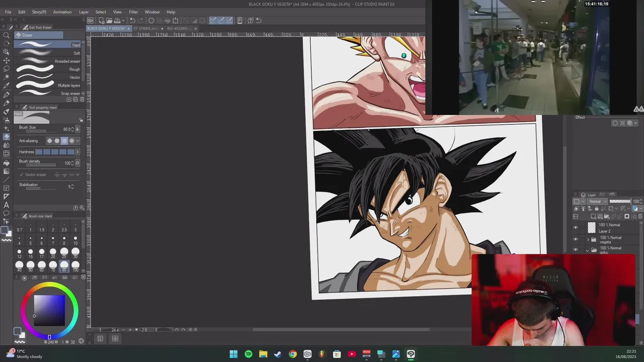Toggle visibility eye of Layer 2
The height and width of the screenshot is (362, 644).
(x=576, y=227)
